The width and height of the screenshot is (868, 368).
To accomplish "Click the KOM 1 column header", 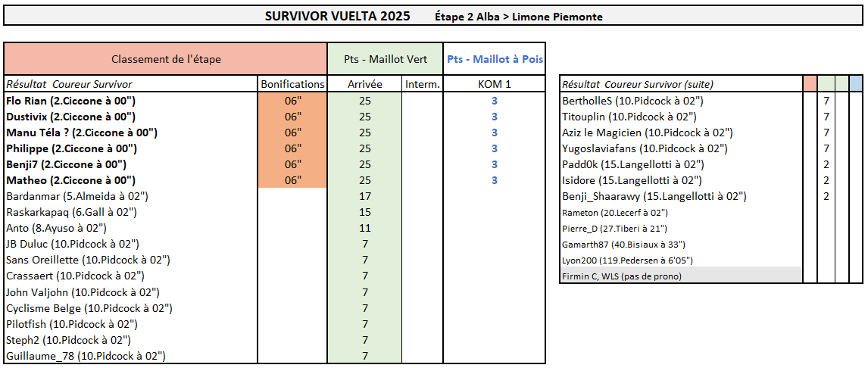I will point(495,84).
